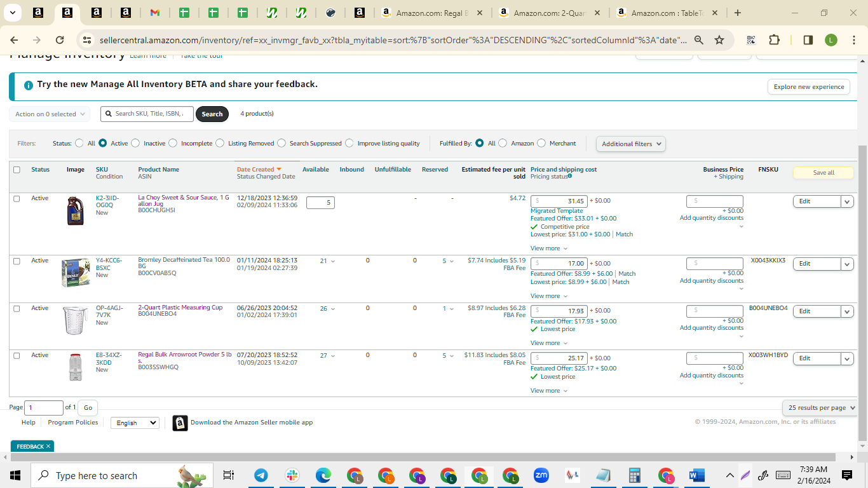Image resolution: width=868 pixels, height=488 pixels.
Task: Open the Chrome profile avatar L
Action: (831, 40)
